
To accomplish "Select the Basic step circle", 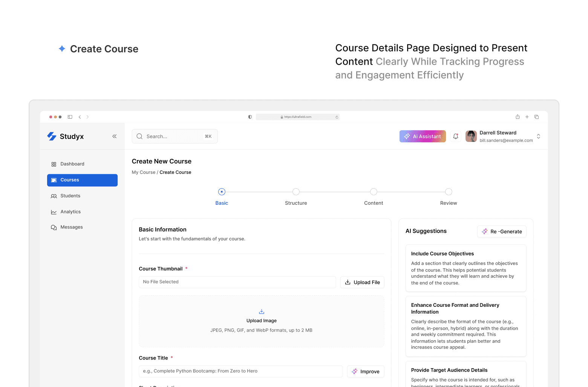I will [x=222, y=192].
